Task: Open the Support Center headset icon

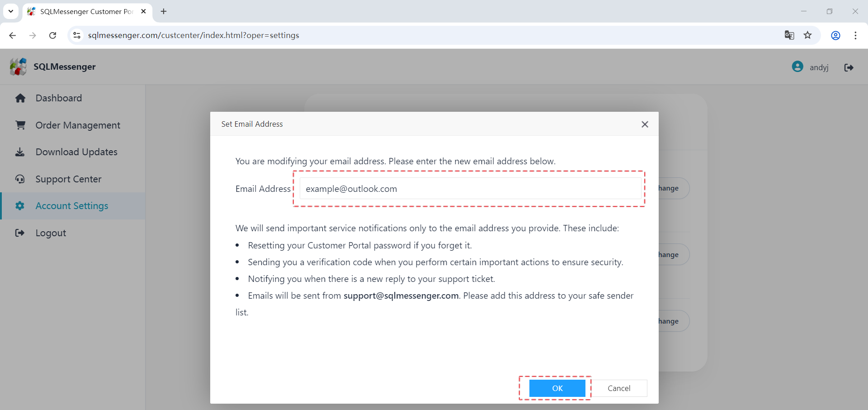Action: point(20,179)
